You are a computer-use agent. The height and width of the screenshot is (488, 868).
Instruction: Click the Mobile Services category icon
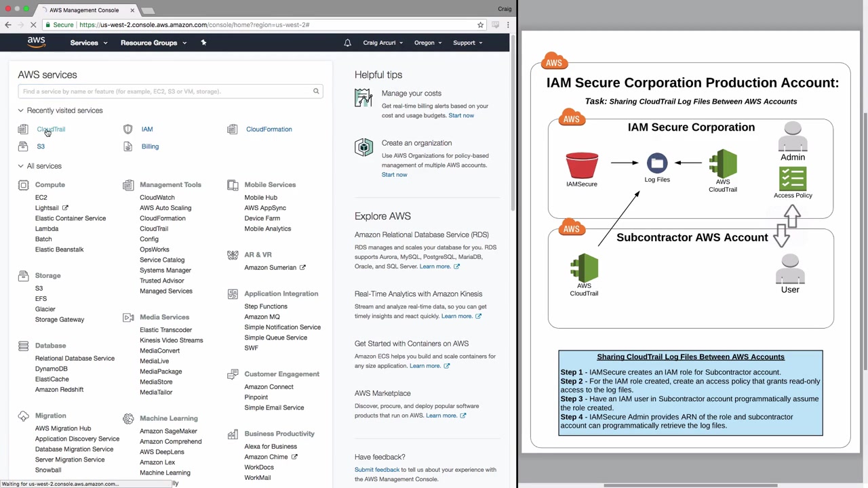point(233,185)
